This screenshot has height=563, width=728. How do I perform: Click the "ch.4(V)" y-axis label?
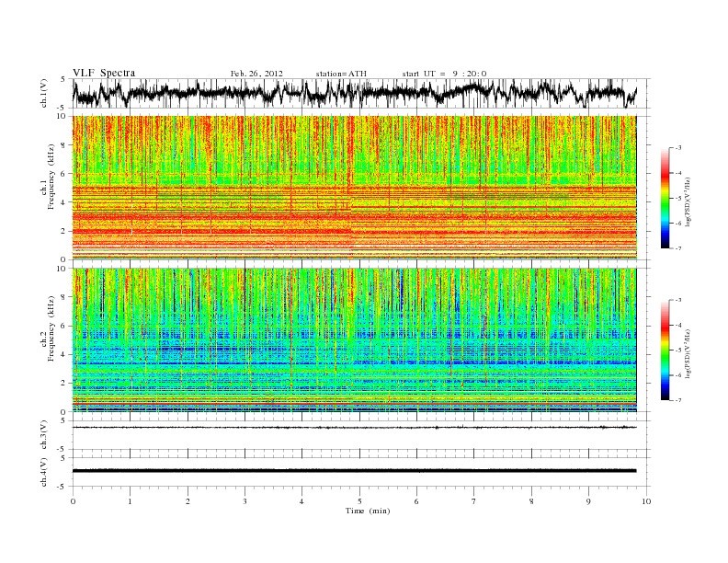coord(44,472)
